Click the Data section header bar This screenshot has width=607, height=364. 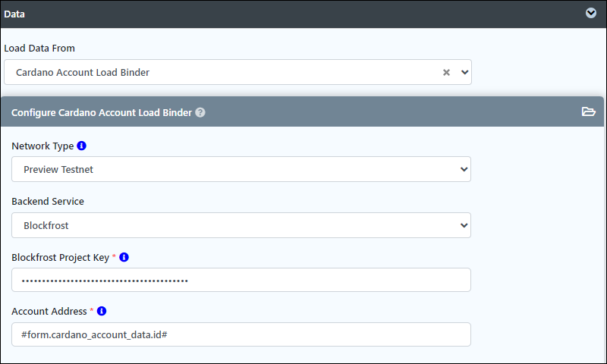pos(303,14)
